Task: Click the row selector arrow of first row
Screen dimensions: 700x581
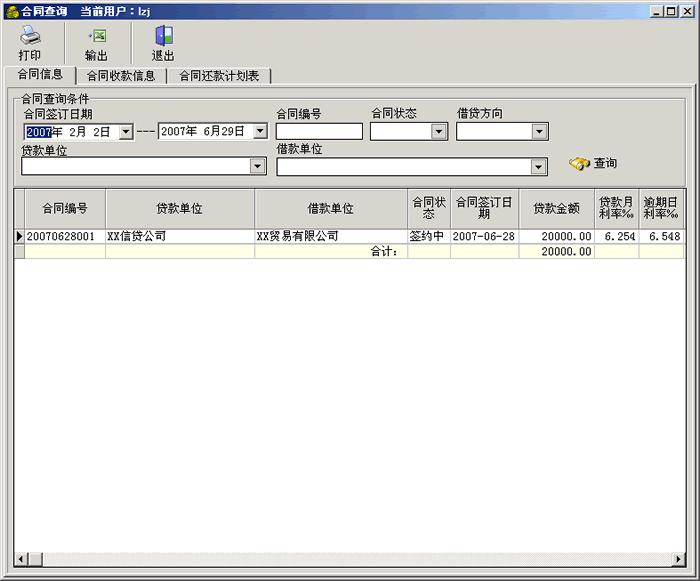Action: tap(19, 236)
